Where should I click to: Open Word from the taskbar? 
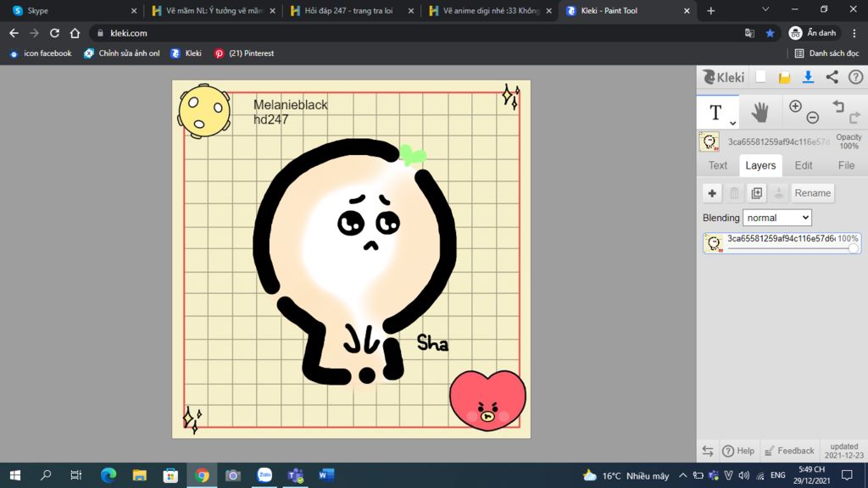point(326,475)
